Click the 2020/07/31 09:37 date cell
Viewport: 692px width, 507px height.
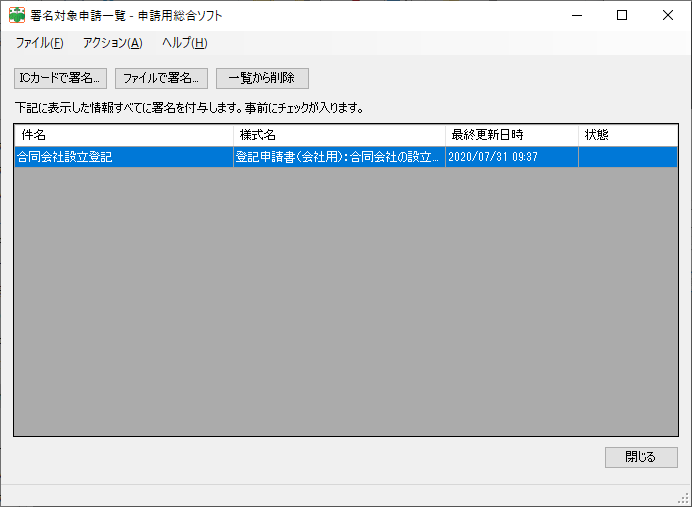click(x=512, y=157)
